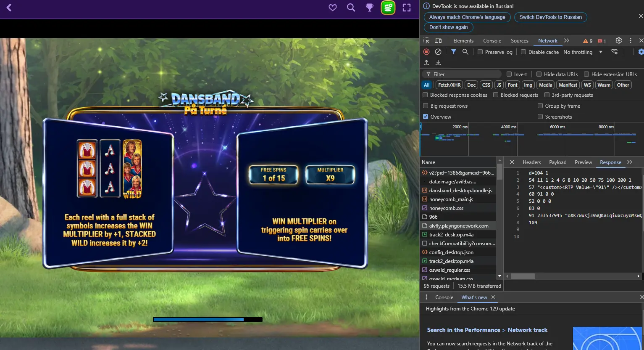Filter requests by JS type
This screenshot has width=644, height=350.
pyautogui.click(x=499, y=85)
